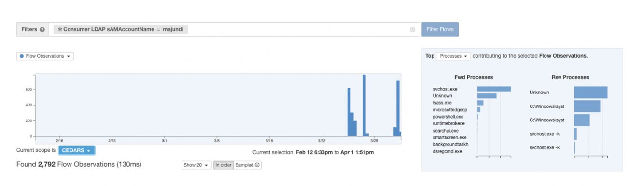Screen dimensions: 644x186
Task: Click the asterisk on the LDAP filter chip
Action: point(60,30)
